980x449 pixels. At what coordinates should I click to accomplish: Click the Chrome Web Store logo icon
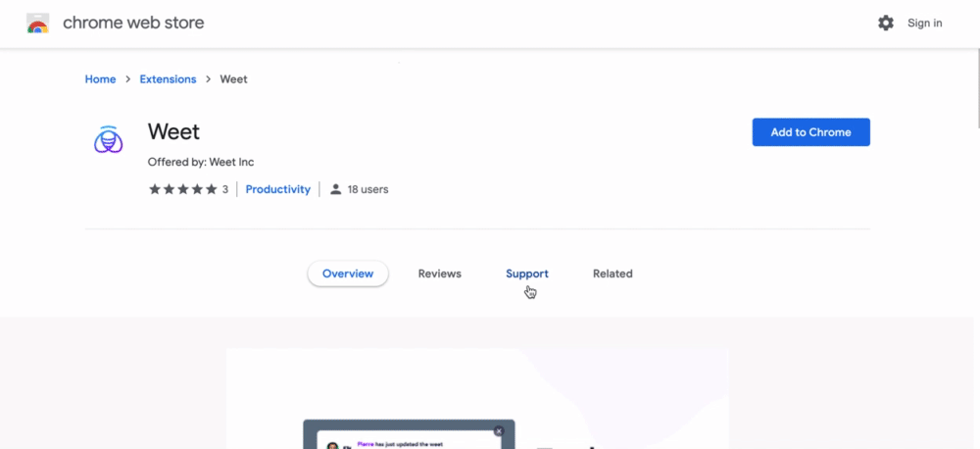pos(38,24)
